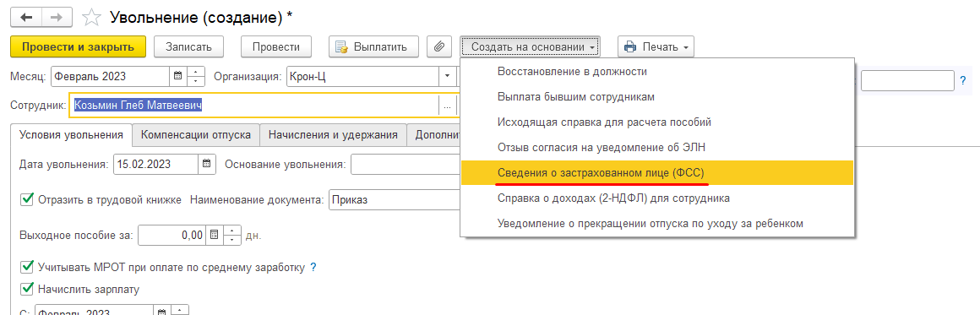The width and height of the screenshot is (980, 315).
Task: Switch to the Условия увольнения tab
Action: 71,134
